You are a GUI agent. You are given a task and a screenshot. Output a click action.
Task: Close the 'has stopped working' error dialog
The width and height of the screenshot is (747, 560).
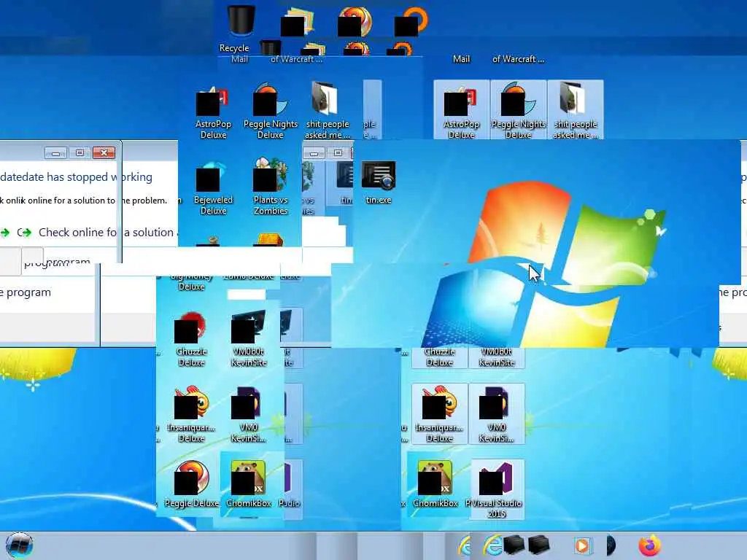click(104, 152)
